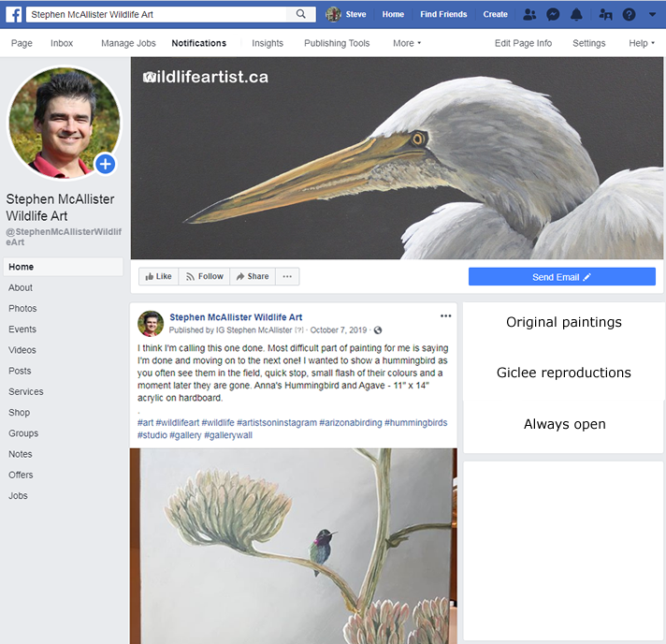Open the post's three-dot options menu
The width and height of the screenshot is (666, 644).
(445, 316)
